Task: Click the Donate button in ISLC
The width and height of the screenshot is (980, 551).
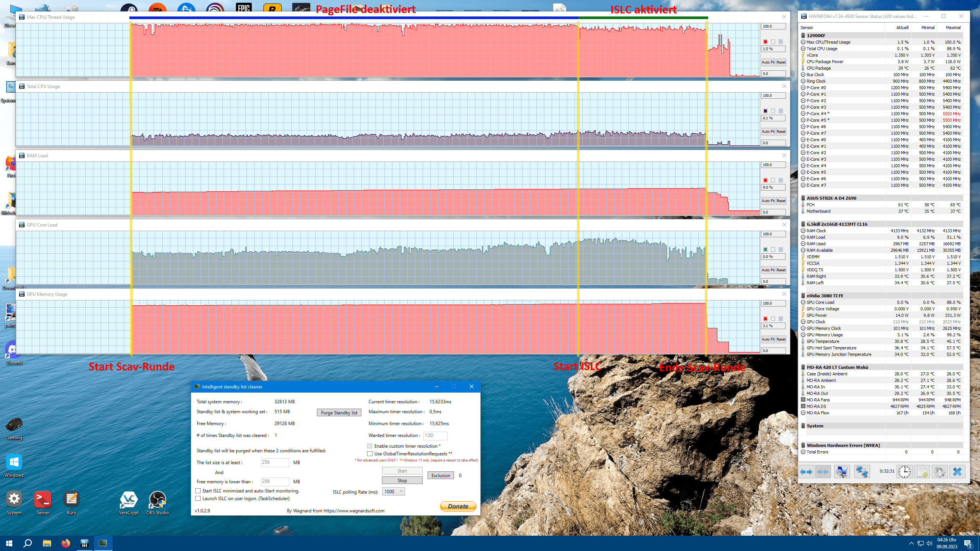Action: 458,506
